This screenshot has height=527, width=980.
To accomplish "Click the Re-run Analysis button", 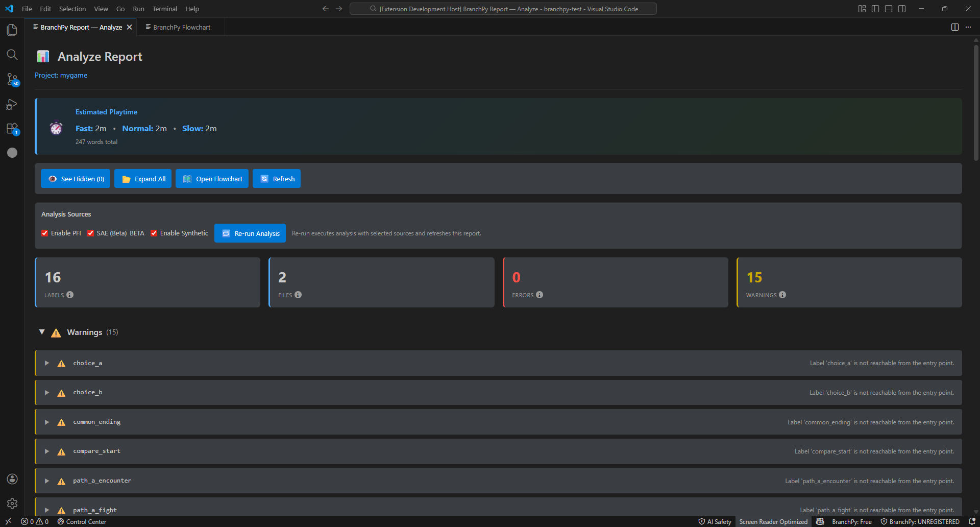I will coord(250,233).
